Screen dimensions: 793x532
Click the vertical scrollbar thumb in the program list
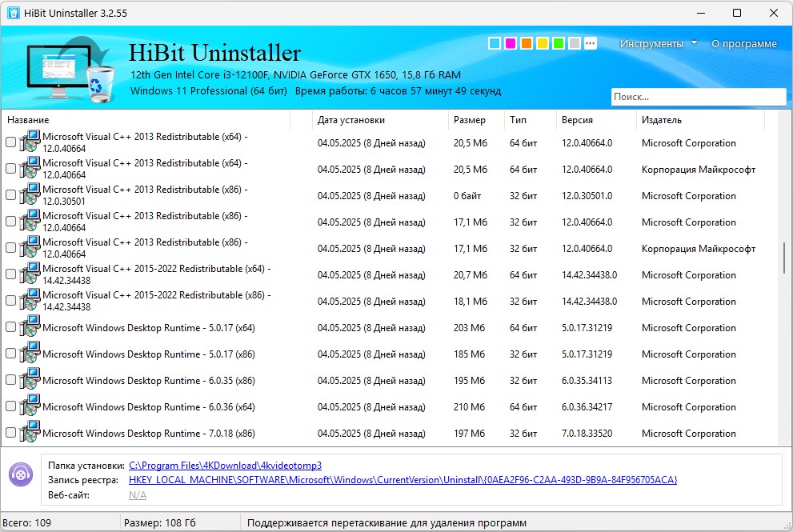pyautogui.click(x=786, y=258)
